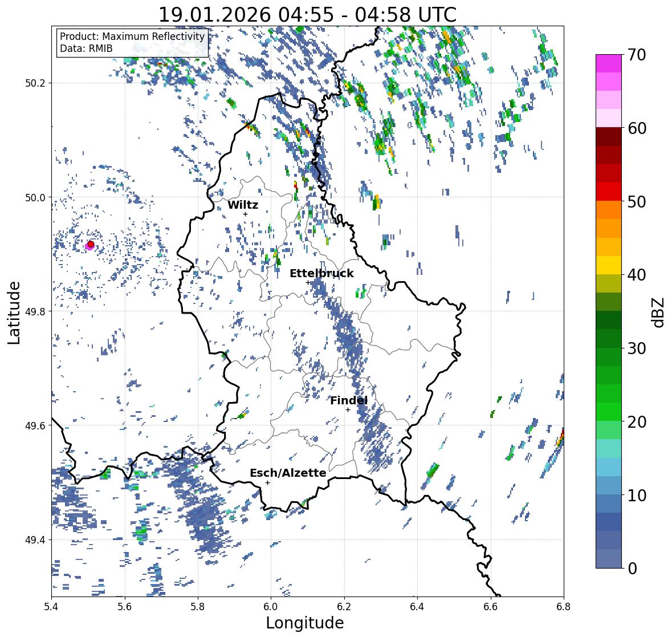Click the 30 value on colorbar
The image size is (672, 637).
(x=637, y=348)
